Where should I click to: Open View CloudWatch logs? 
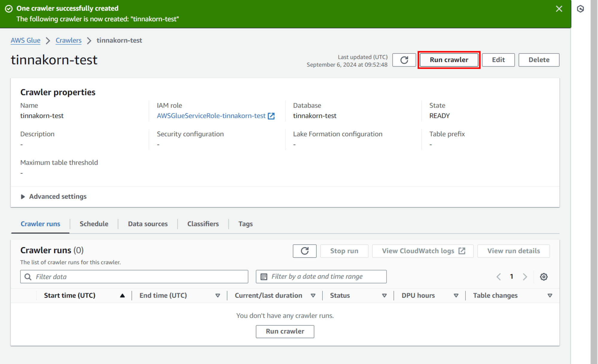click(423, 251)
